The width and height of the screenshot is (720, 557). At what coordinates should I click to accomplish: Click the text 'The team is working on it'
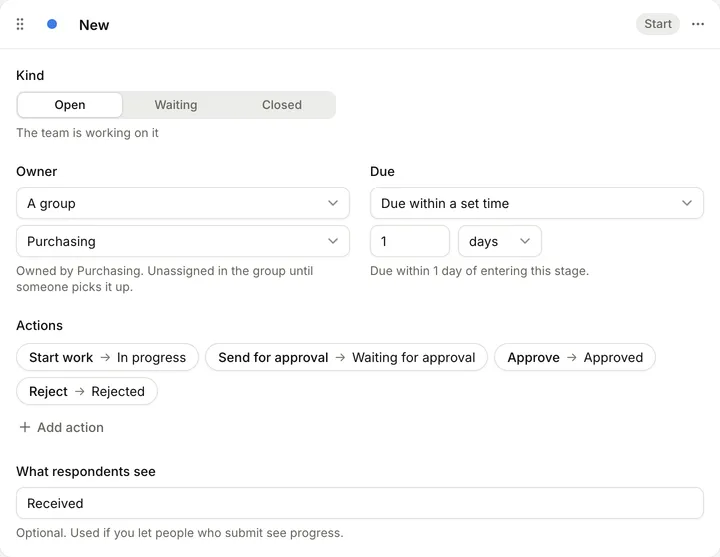tap(87, 133)
